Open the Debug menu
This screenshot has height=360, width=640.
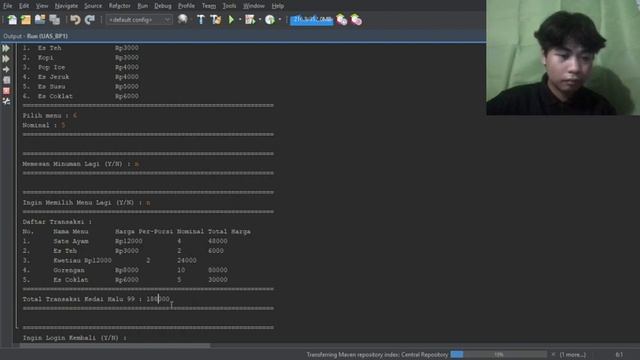[x=163, y=6]
